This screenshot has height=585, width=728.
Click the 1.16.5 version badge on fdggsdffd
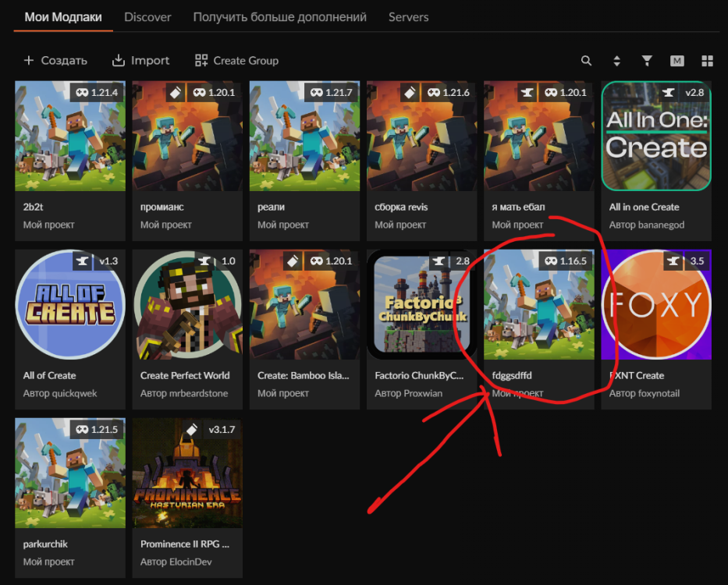(x=566, y=261)
